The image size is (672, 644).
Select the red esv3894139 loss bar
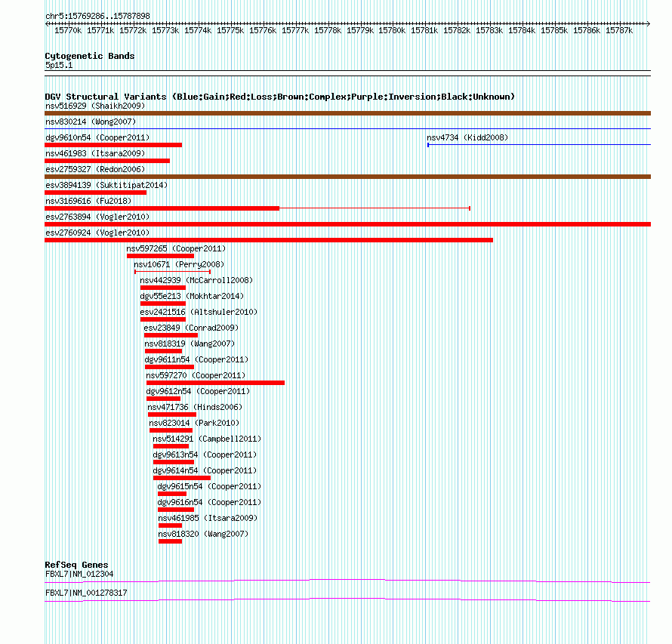point(96,193)
